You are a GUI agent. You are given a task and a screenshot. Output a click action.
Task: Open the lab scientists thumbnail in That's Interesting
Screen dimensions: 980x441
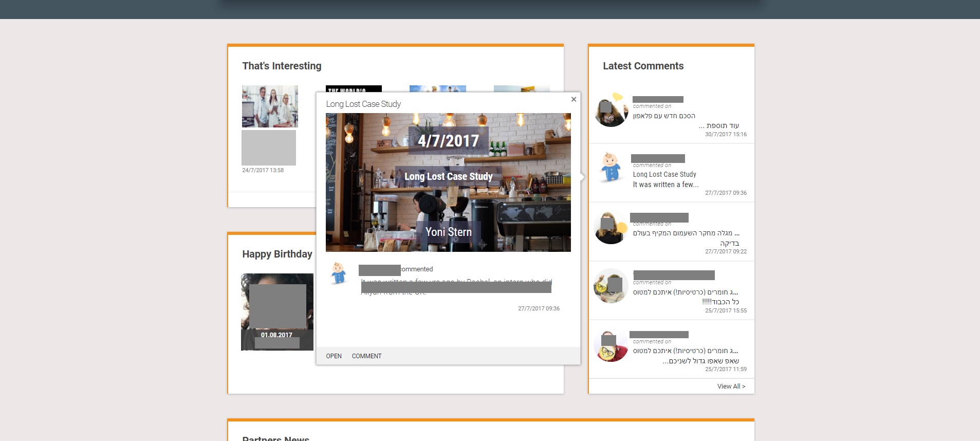pyautogui.click(x=270, y=106)
